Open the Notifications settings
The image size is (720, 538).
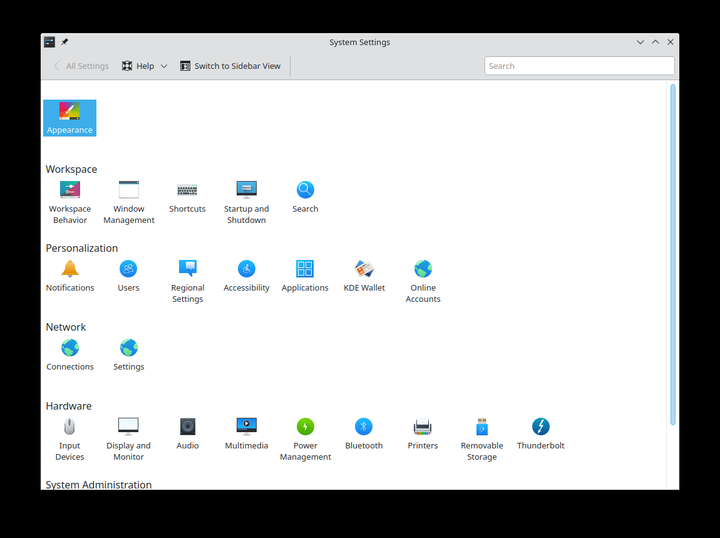tap(70, 276)
